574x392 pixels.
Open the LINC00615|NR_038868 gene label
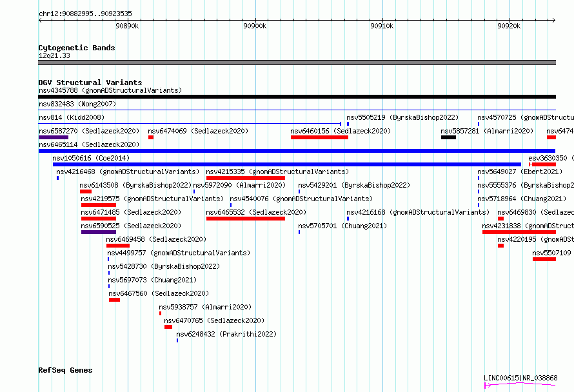520,378
